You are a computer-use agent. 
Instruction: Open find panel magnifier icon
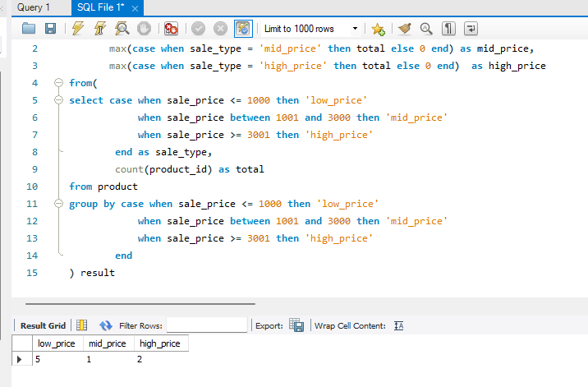(x=426, y=29)
